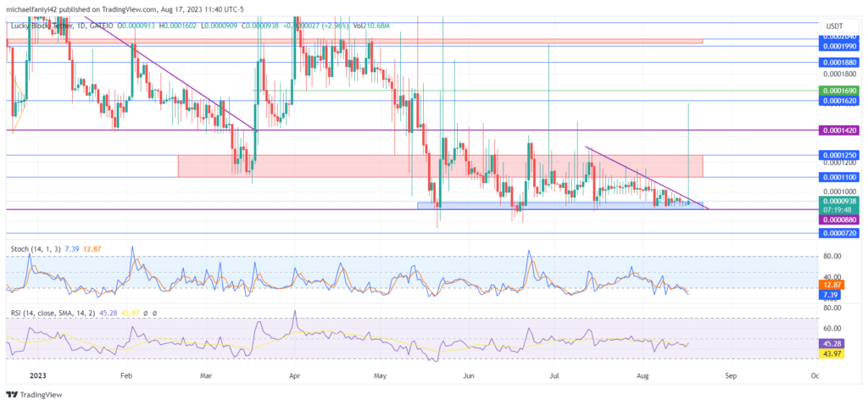Click the 60.00 level on RSI axis
Image resolution: width=868 pixels, height=405 pixels.
[x=834, y=328]
